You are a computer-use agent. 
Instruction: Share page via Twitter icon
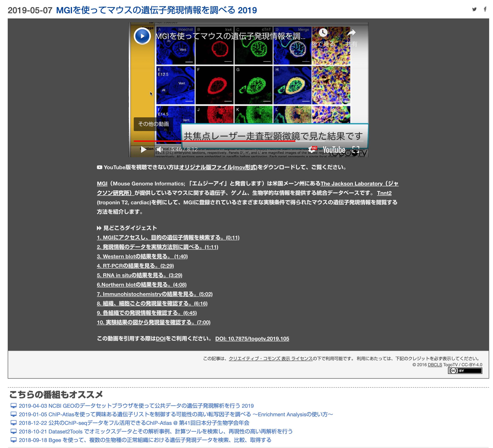click(x=474, y=9)
